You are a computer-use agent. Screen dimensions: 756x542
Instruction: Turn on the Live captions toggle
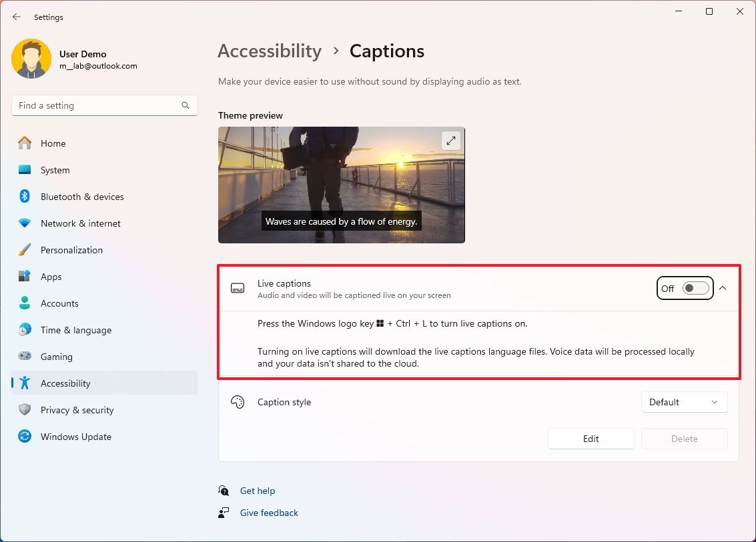click(x=696, y=288)
